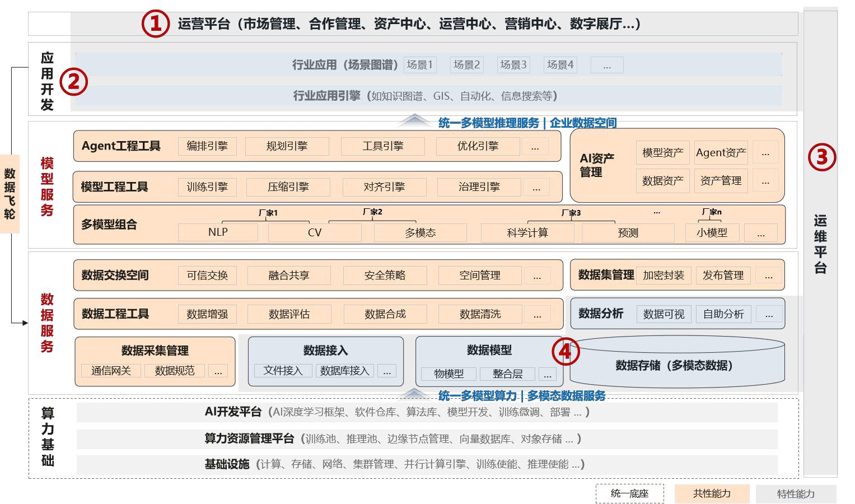Click the red circled number 4 marker
The height and width of the screenshot is (504, 855).
tap(566, 352)
